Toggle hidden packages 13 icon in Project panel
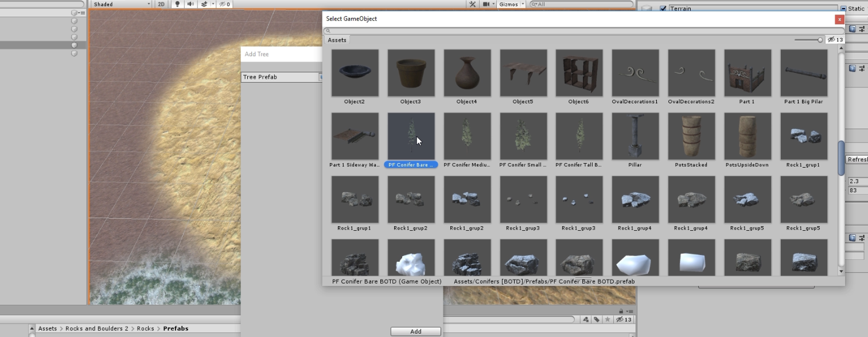Image resolution: width=868 pixels, height=337 pixels. [x=623, y=319]
